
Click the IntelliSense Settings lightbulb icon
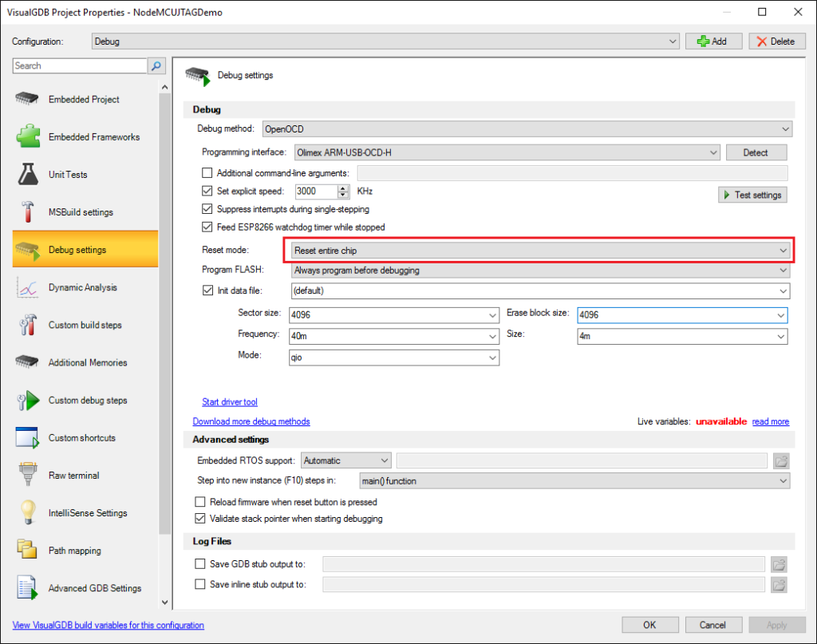[28, 513]
